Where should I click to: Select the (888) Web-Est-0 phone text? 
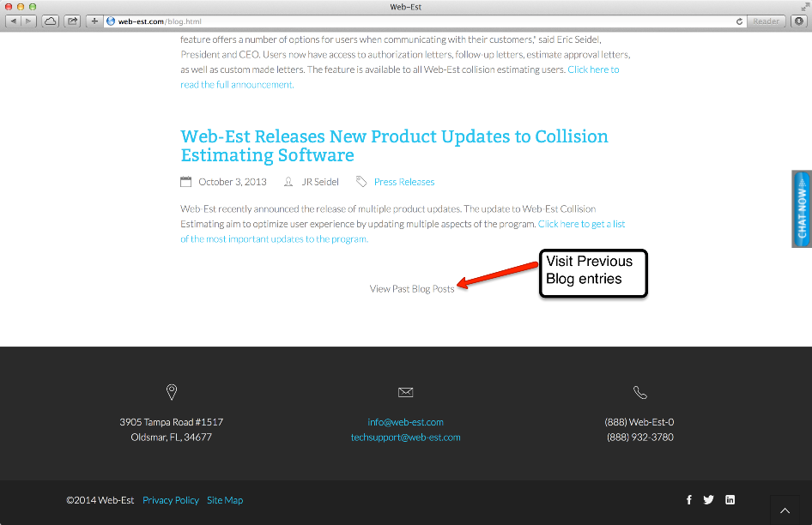pos(639,422)
